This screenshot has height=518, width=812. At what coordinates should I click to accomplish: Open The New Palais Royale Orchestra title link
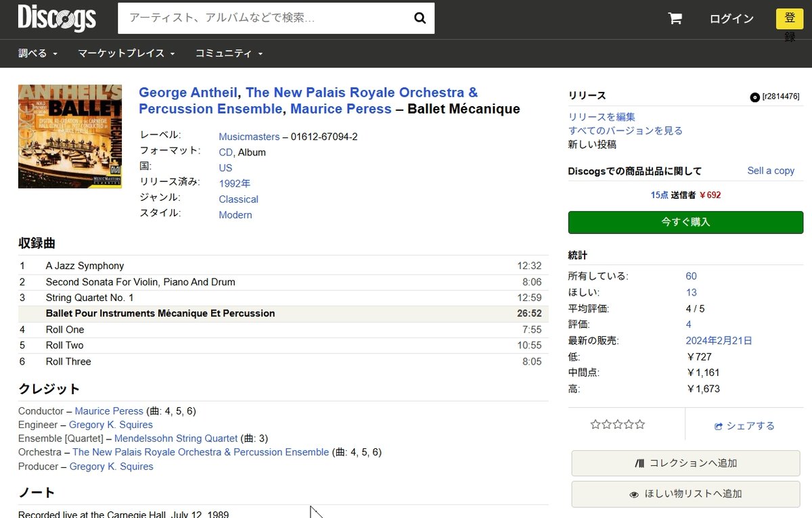(x=308, y=101)
